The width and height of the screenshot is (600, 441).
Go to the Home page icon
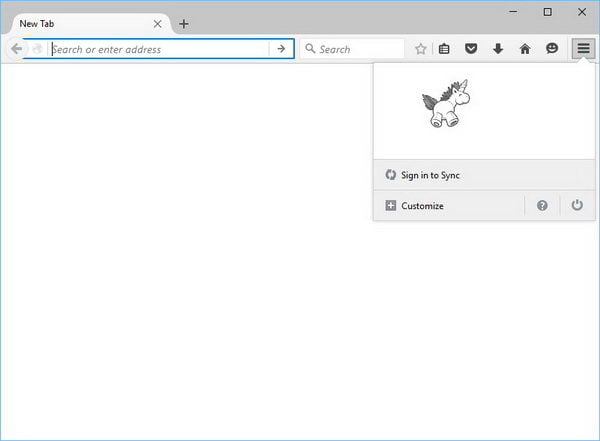pyautogui.click(x=525, y=49)
